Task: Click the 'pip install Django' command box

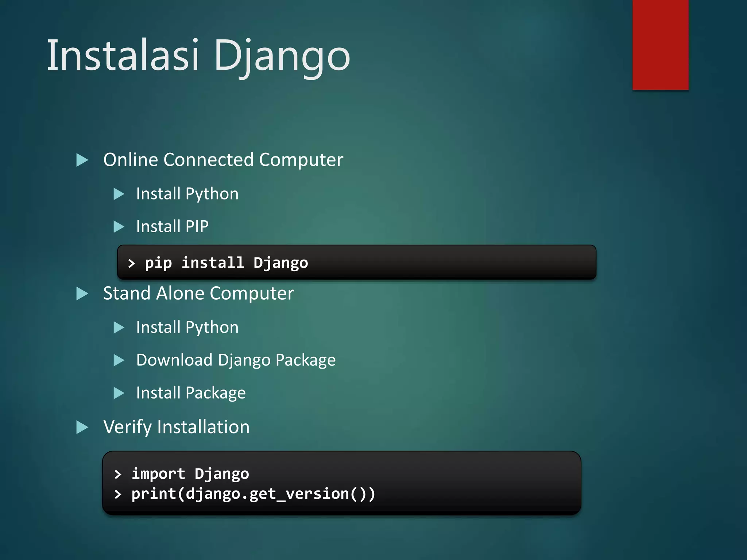Action: (356, 262)
